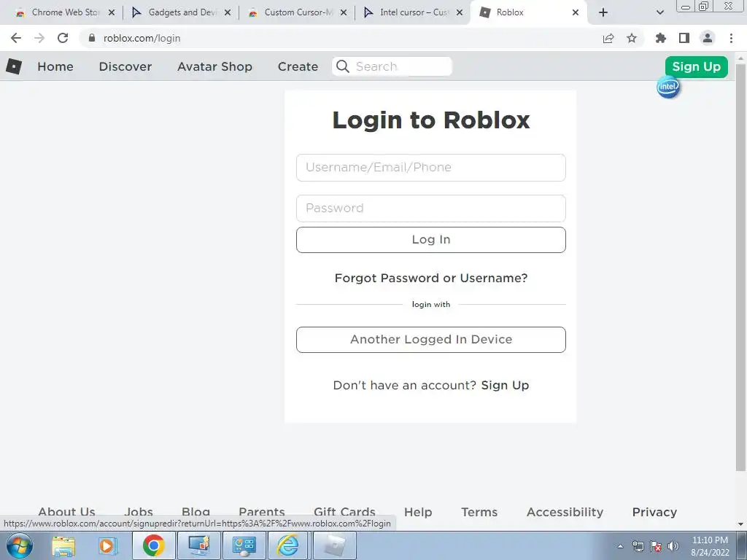747x560 pixels.
Task: Open the Gift Cards footer link
Action: click(344, 511)
